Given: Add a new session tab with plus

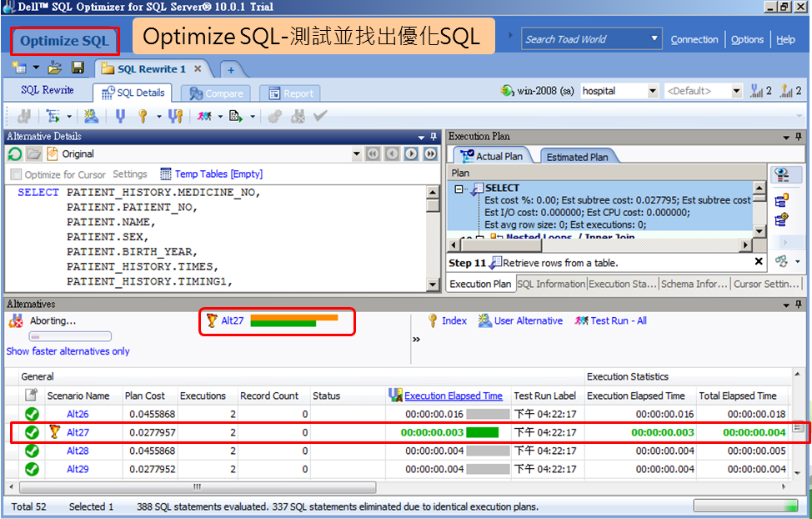Looking at the screenshot, I should 231,69.
